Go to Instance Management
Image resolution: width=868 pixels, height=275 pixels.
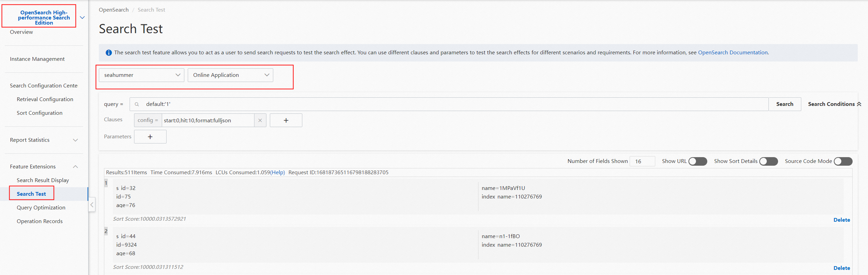click(37, 59)
